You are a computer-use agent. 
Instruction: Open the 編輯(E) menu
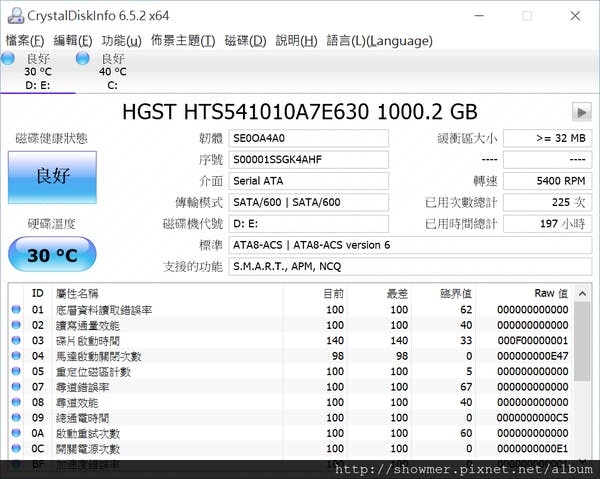click(73, 41)
